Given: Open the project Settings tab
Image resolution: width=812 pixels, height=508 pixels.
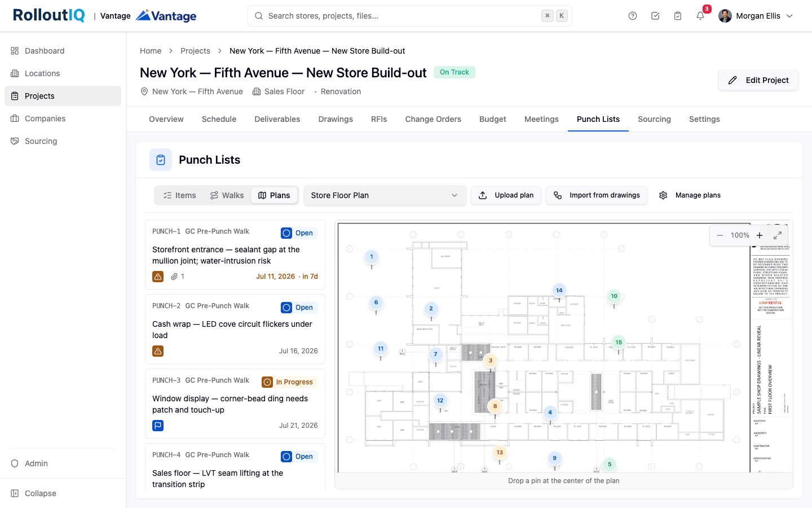Looking at the screenshot, I should (704, 119).
